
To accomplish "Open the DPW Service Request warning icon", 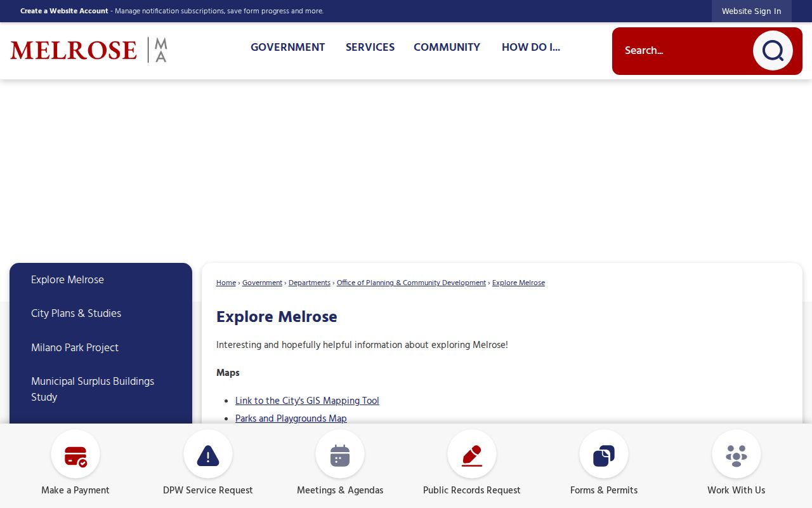I will click(x=208, y=455).
